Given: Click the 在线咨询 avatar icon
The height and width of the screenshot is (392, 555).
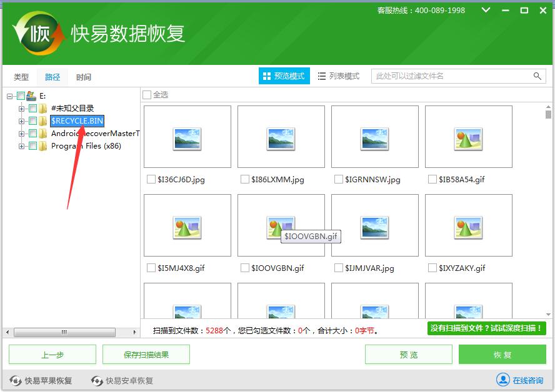Looking at the screenshot, I should pos(502,380).
